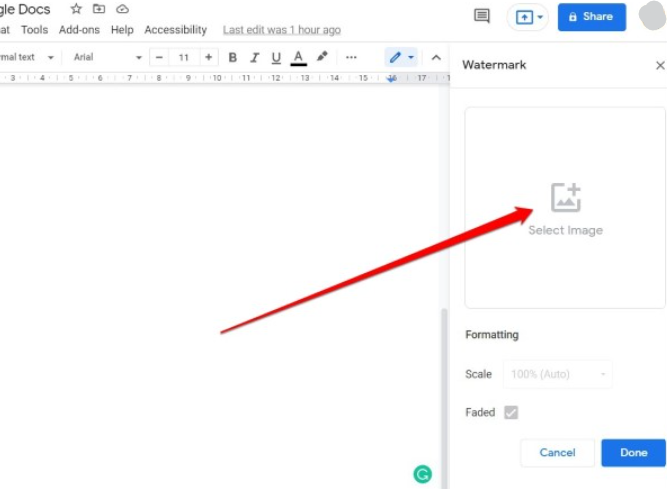667x489 pixels.
Task: Click the Formatting section heading
Action: coord(492,335)
